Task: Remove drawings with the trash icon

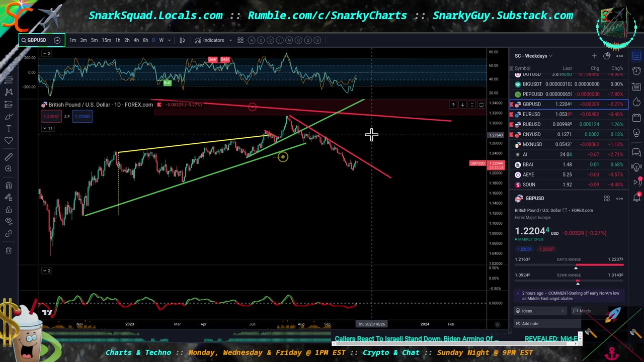Action: coord(9,250)
